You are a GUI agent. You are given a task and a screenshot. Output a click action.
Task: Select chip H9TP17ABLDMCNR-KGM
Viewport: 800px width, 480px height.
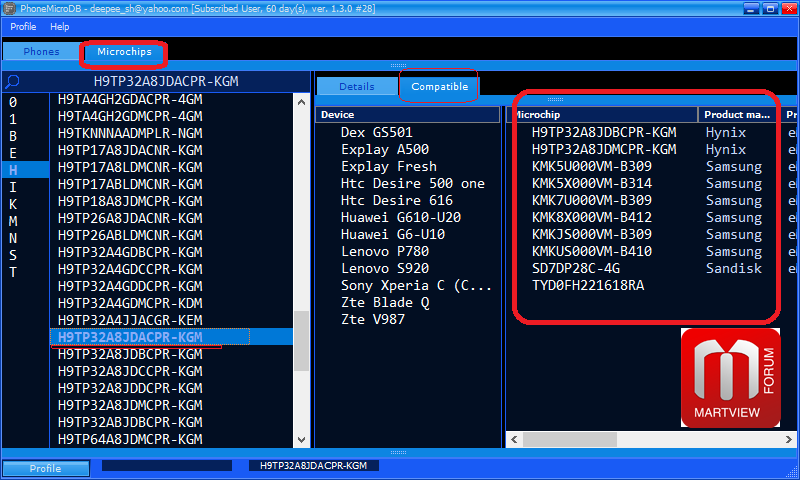coord(130,184)
